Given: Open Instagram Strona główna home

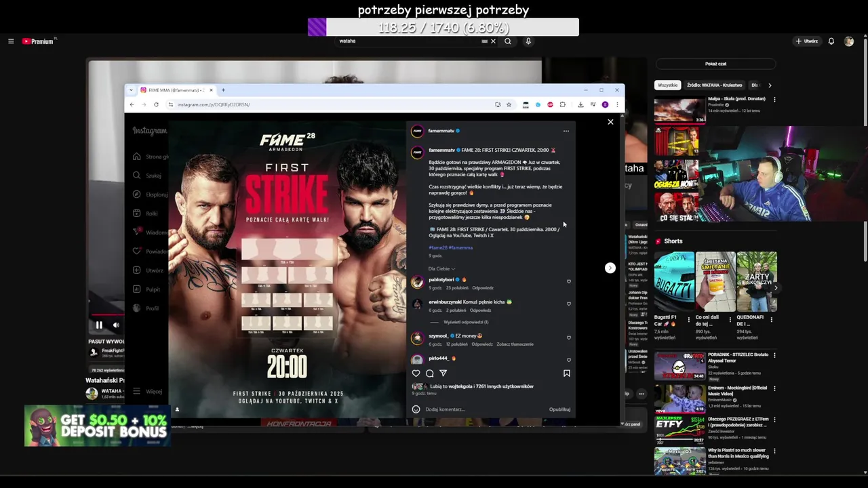Looking at the screenshot, I should coord(150,157).
